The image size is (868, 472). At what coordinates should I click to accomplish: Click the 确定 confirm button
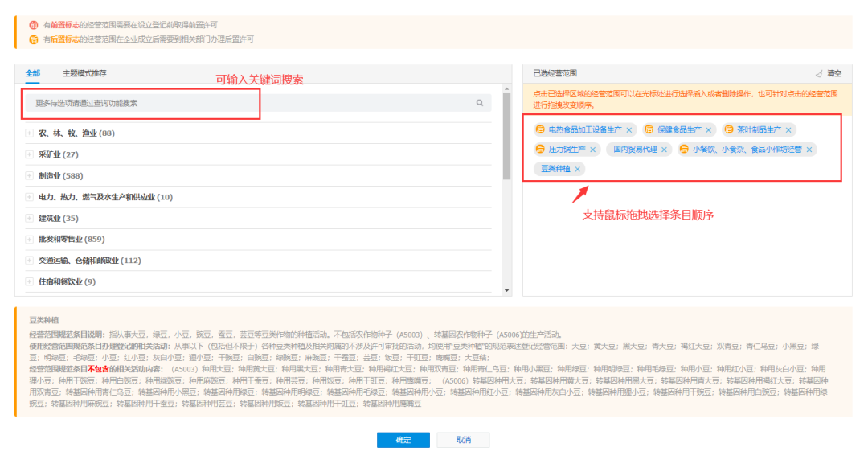tap(403, 440)
